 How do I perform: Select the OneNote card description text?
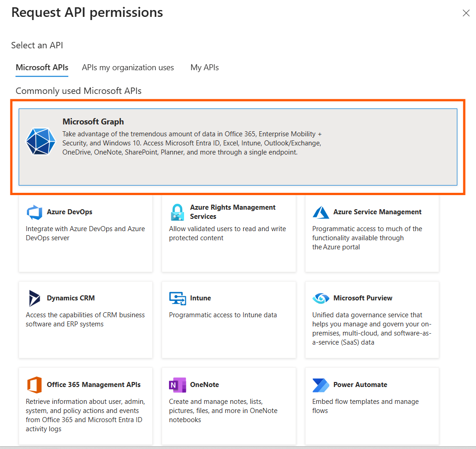click(x=223, y=411)
